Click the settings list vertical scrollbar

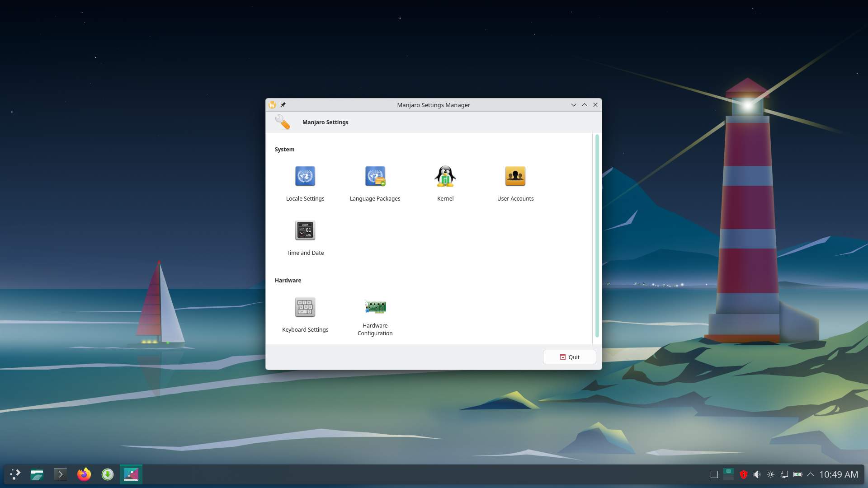tap(597, 236)
